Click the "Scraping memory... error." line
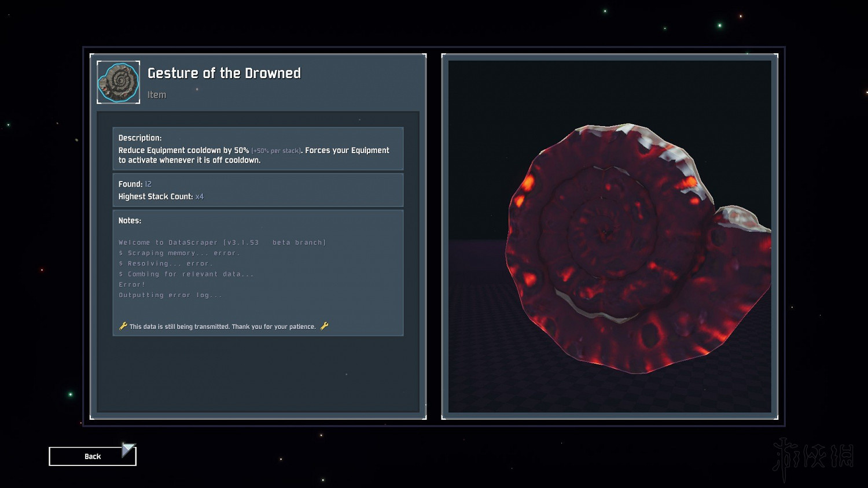Image resolution: width=868 pixels, height=488 pixels. point(179,253)
